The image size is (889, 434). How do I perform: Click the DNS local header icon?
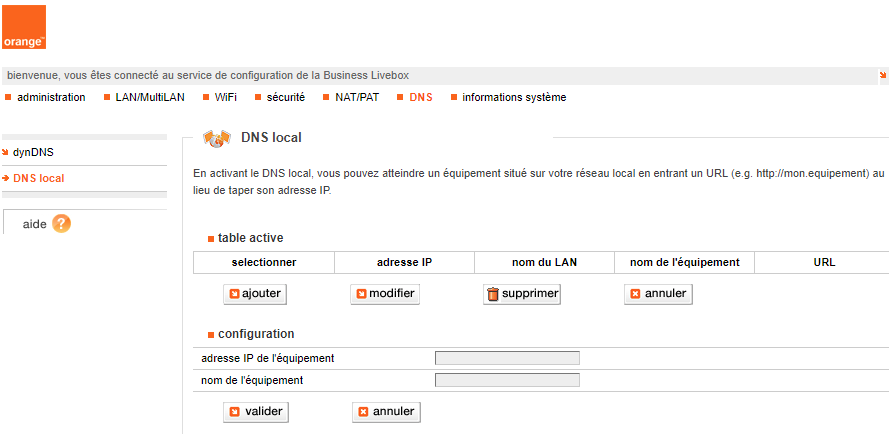(216, 138)
